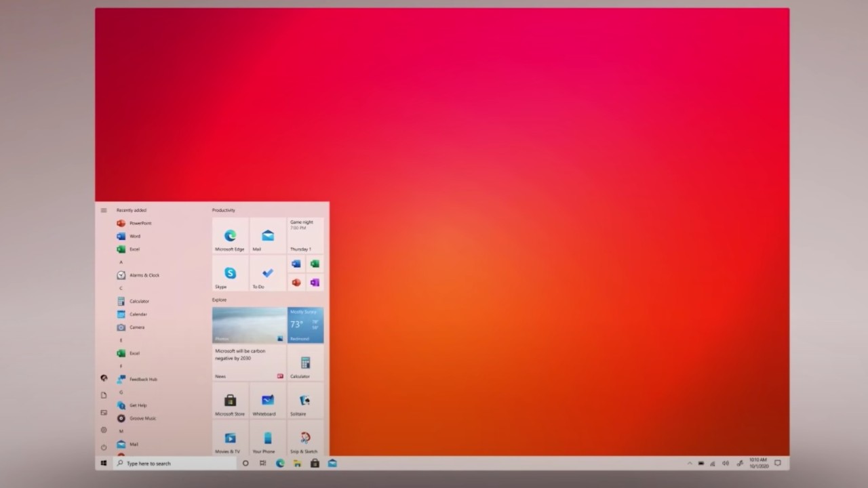
Task: Open the Microsoft Edge tile
Action: coord(230,236)
